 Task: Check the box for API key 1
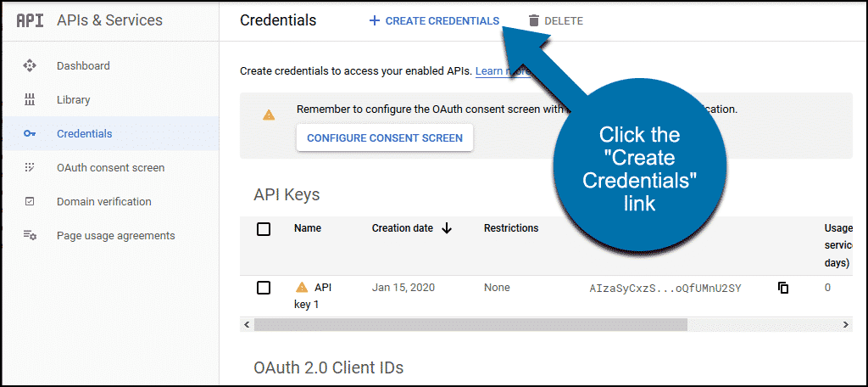click(x=264, y=288)
